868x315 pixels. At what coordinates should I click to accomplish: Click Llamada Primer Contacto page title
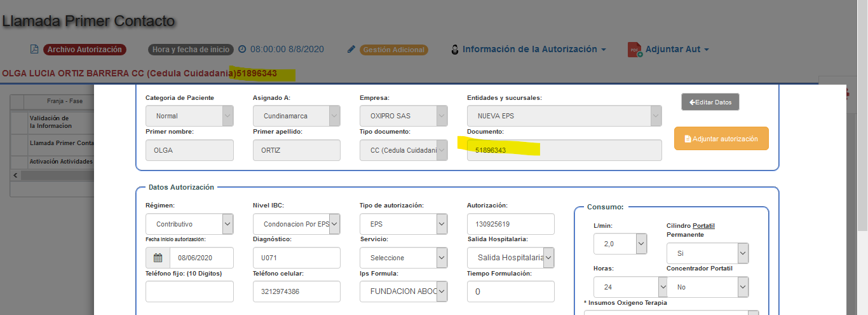pyautogui.click(x=88, y=21)
